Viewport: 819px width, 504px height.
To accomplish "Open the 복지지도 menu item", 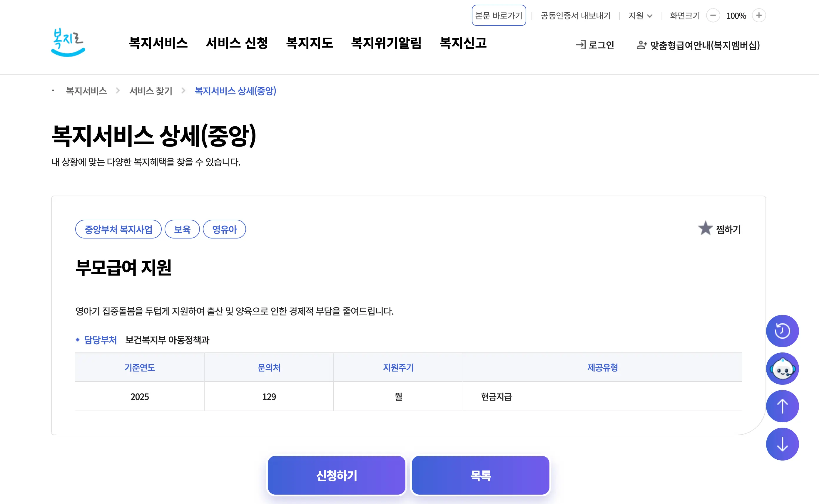I will click(x=309, y=43).
